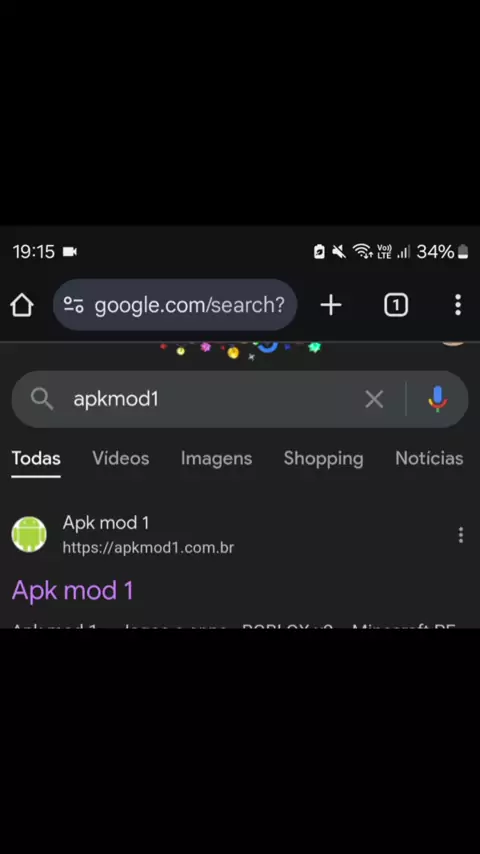The image size is (480, 854).
Task: Start voice search with microphone icon
Action: click(x=438, y=399)
